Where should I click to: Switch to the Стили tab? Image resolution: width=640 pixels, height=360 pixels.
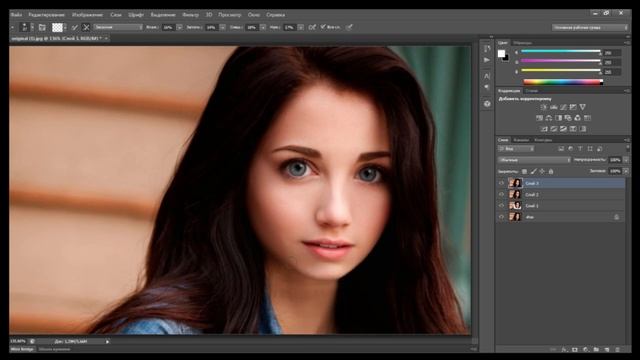[x=531, y=91]
